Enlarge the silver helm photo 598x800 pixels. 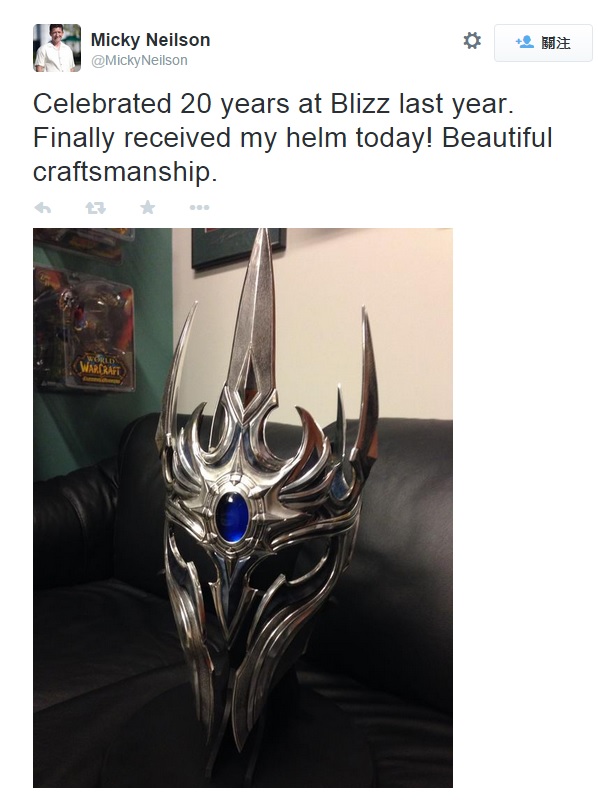pos(243,508)
